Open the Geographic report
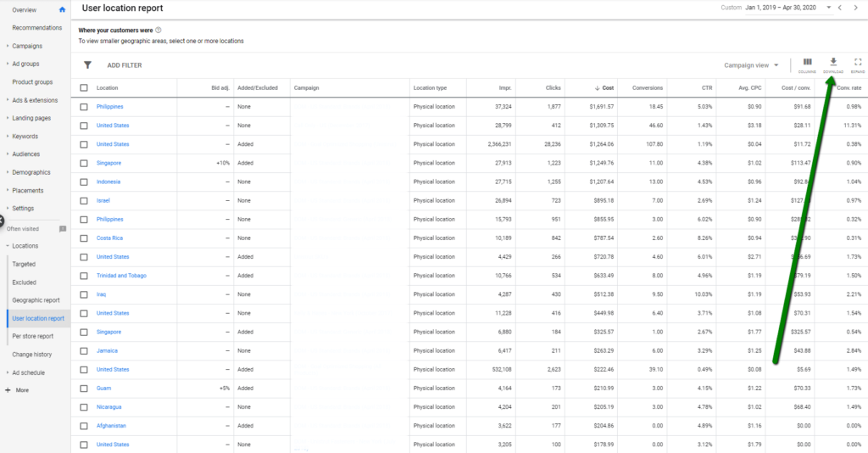The height and width of the screenshot is (453, 868). coord(36,300)
